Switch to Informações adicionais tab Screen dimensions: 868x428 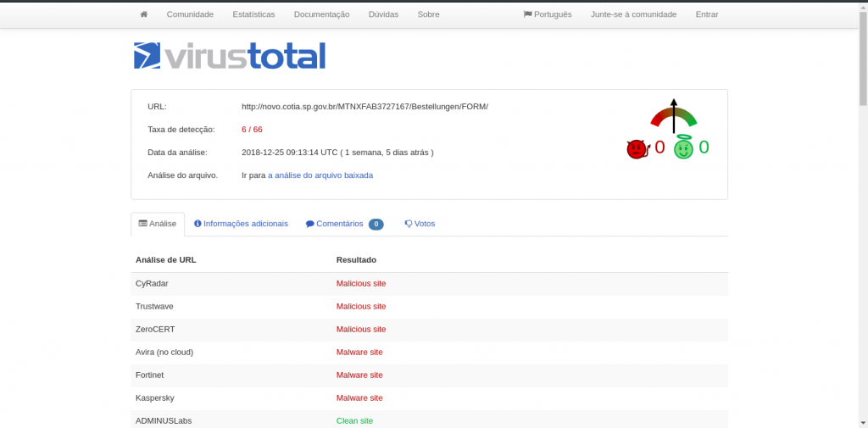point(241,224)
